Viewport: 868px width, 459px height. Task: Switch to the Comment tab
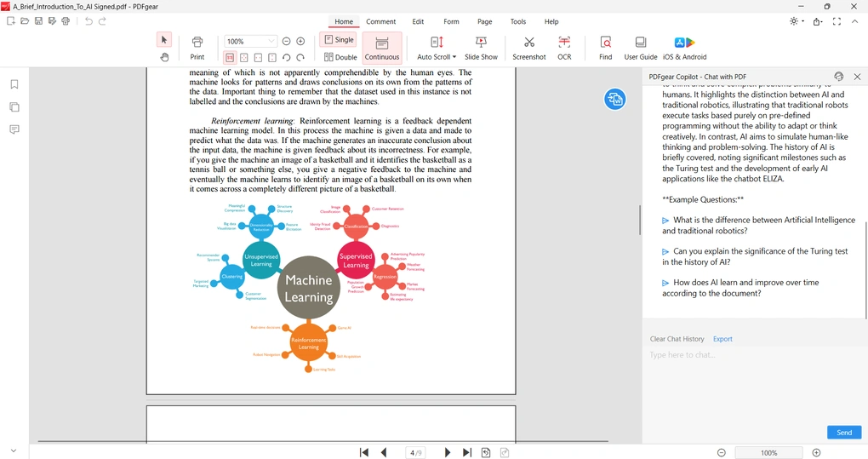tap(380, 21)
